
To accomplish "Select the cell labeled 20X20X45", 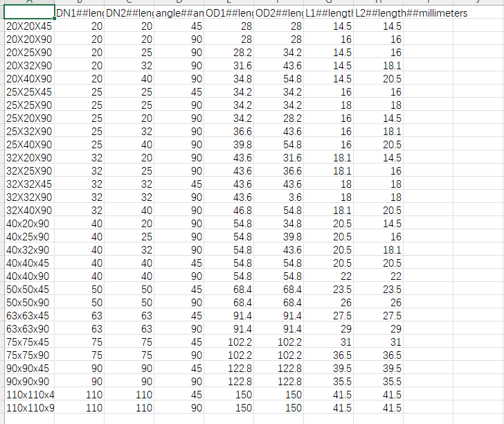I will tap(28, 26).
